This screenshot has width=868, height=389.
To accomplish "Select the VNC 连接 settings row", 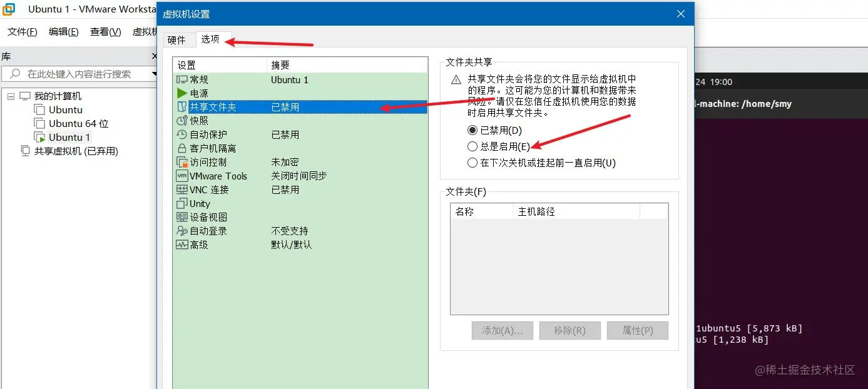I will (x=300, y=189).
